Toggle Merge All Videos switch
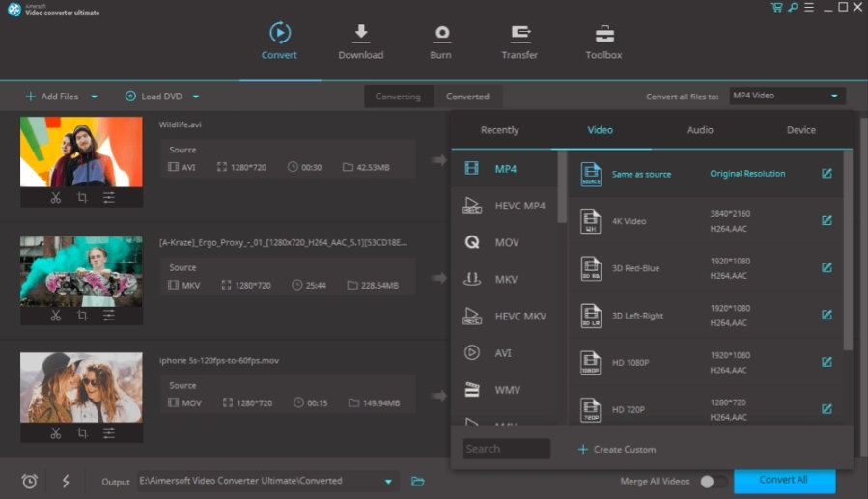The width and height of the screenshot is (868, 499). click(x=713, y=481)
